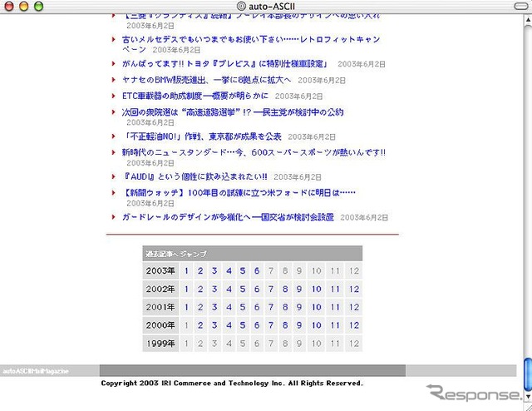Open the newspaper watch Ford 100th year article
The image size is (532, 411).
point(239,192)
